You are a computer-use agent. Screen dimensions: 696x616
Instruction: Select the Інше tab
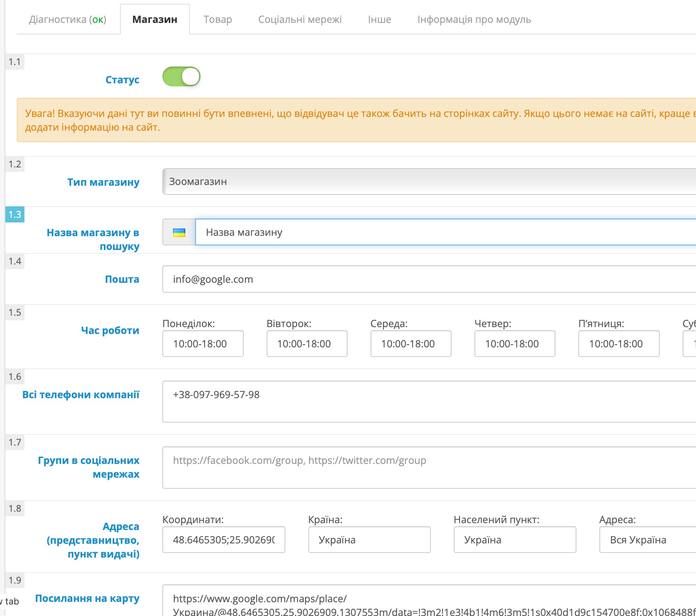click(379, 19)
